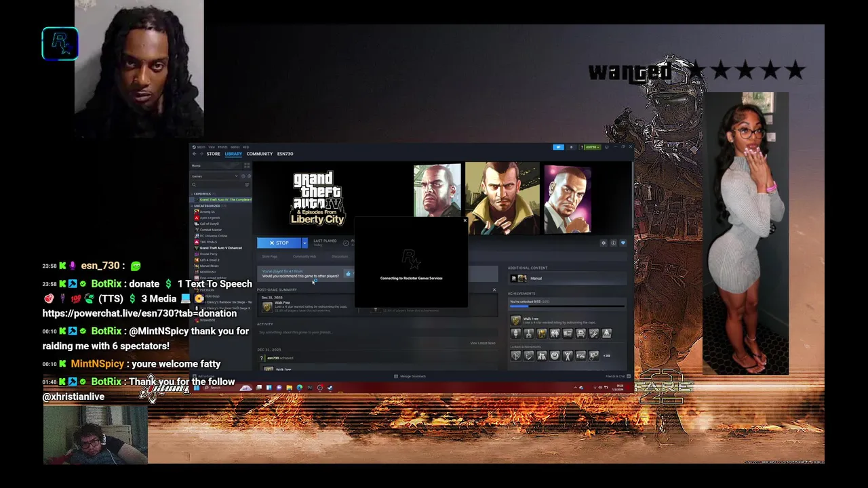Open Microsoft Edge from the taskbar
This screenshot has height=488, width=868.
[x=299, y=388]
